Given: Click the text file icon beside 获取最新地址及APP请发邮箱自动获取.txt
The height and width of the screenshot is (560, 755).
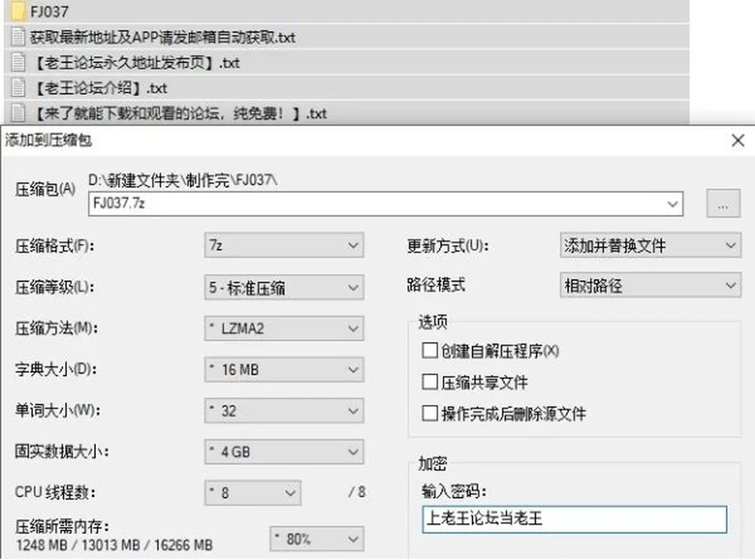Looking at the screenshot, I should click(x=18, y=37).
